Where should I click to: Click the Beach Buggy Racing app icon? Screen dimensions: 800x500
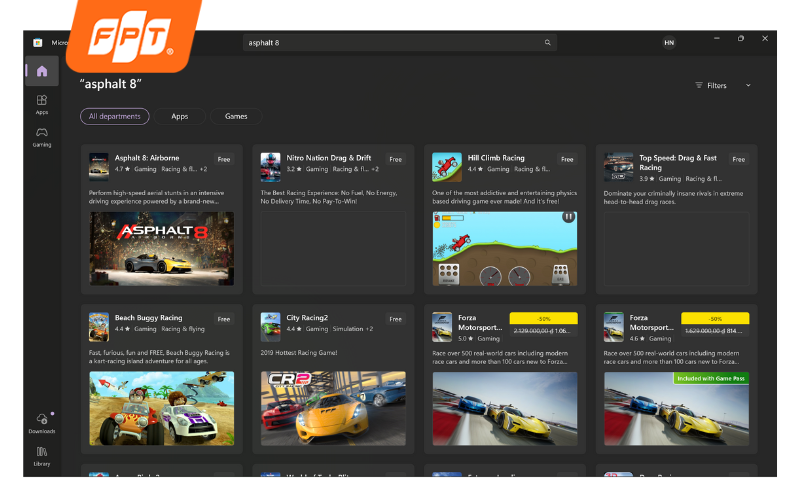99,324
